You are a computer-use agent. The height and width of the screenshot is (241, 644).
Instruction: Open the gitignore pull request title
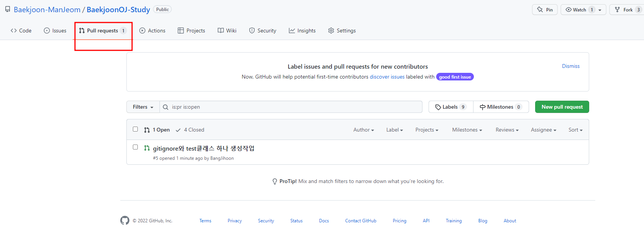pyautogui.click(x=204, y=148)
